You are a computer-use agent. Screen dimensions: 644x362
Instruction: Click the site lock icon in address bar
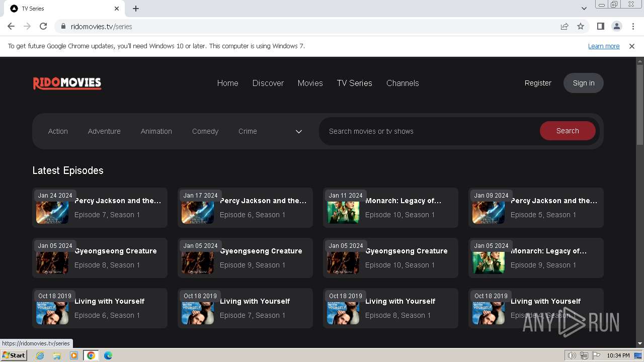(x=63, y=27)
